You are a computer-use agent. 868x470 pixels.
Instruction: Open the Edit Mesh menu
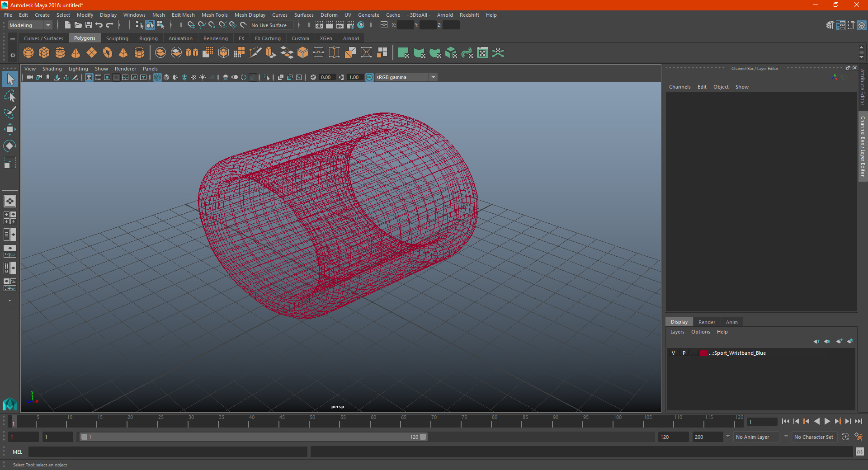tap(183, 15)
